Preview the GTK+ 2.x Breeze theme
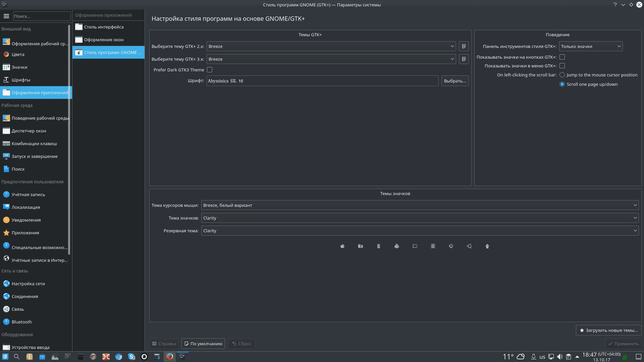This screenshot has height=362, width=644. 464,46
